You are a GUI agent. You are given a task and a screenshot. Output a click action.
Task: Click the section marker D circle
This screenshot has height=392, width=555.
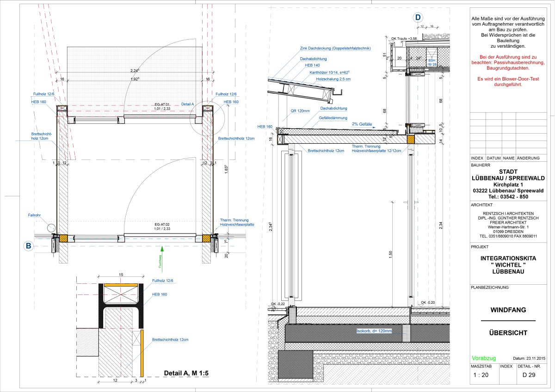(418, 18)
